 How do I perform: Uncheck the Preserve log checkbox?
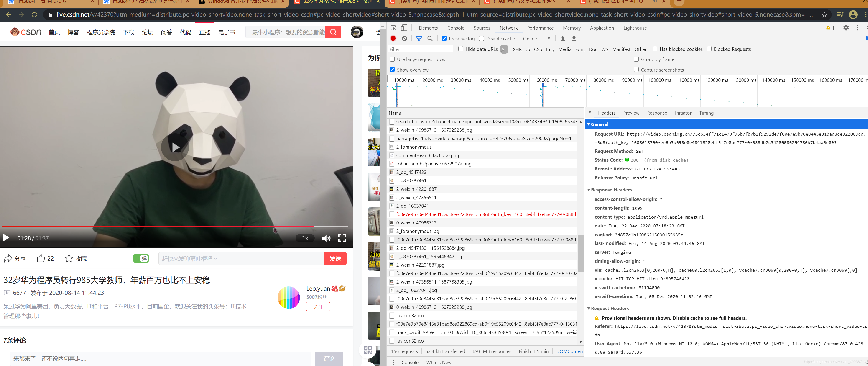(444, 39)
